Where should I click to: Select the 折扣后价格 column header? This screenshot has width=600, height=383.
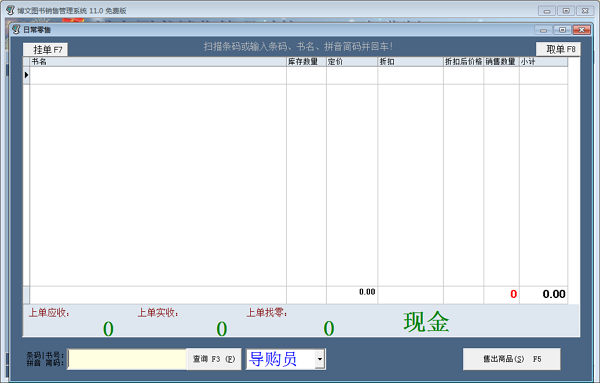pos(463,62)
